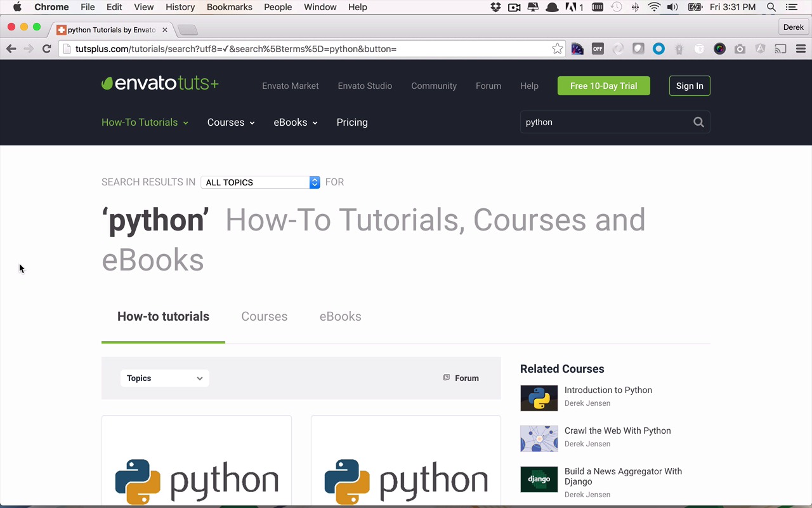Open the Envato Studio link
This screenshot has height=508, width=812.
pyautogui.click(x=365, y=86)
